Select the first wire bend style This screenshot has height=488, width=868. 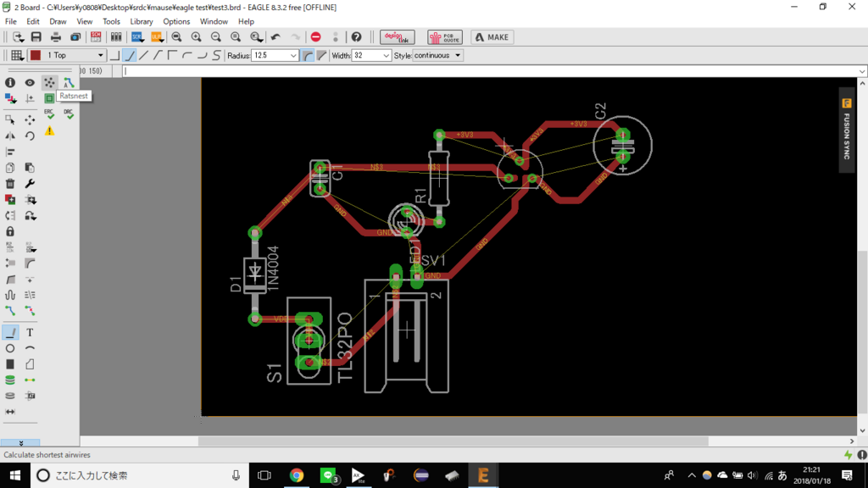coord(114,55)
